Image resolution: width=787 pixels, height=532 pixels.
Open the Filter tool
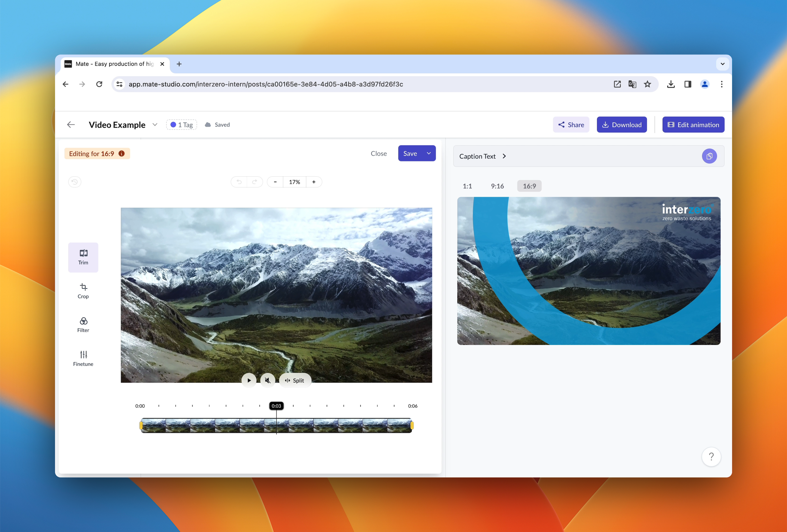[x=83, y=324]
